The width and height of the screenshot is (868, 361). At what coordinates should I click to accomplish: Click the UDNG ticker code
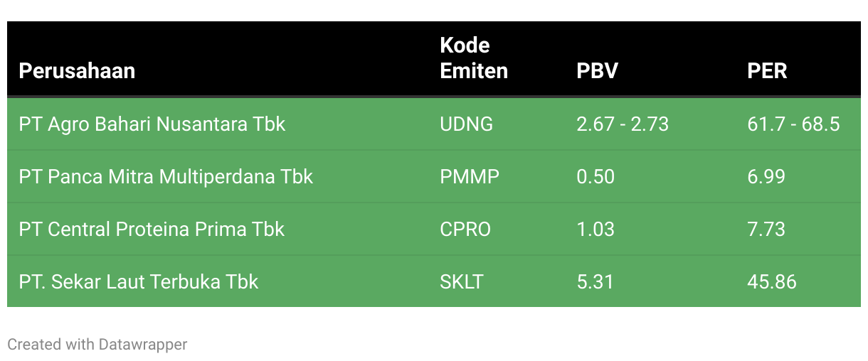click(x=466, y=124)
